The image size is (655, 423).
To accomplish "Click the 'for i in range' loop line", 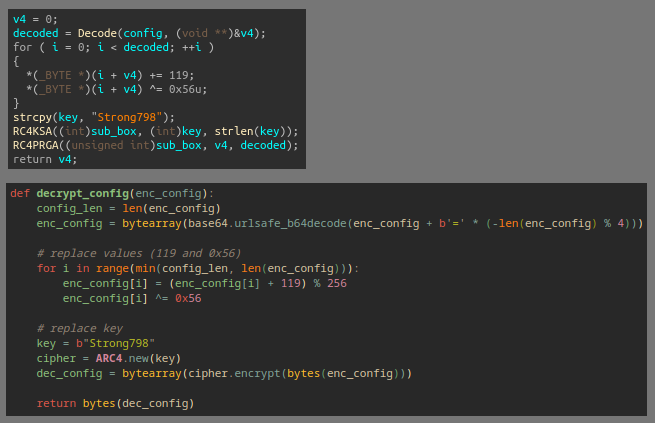I will (x=198, y=268).
